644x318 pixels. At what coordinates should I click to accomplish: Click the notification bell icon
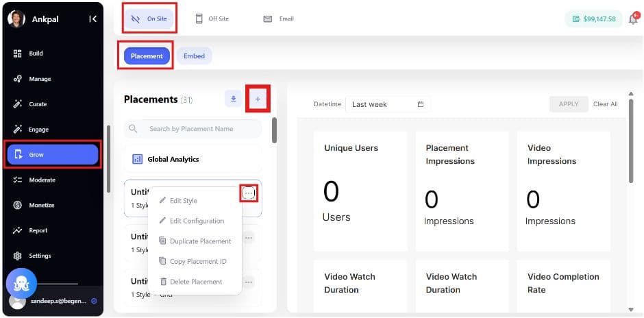(632, 19)
